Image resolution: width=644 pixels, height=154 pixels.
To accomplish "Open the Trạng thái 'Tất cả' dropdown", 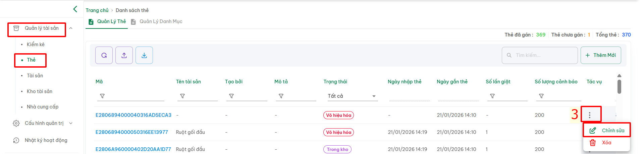I will tap(352, 96).
